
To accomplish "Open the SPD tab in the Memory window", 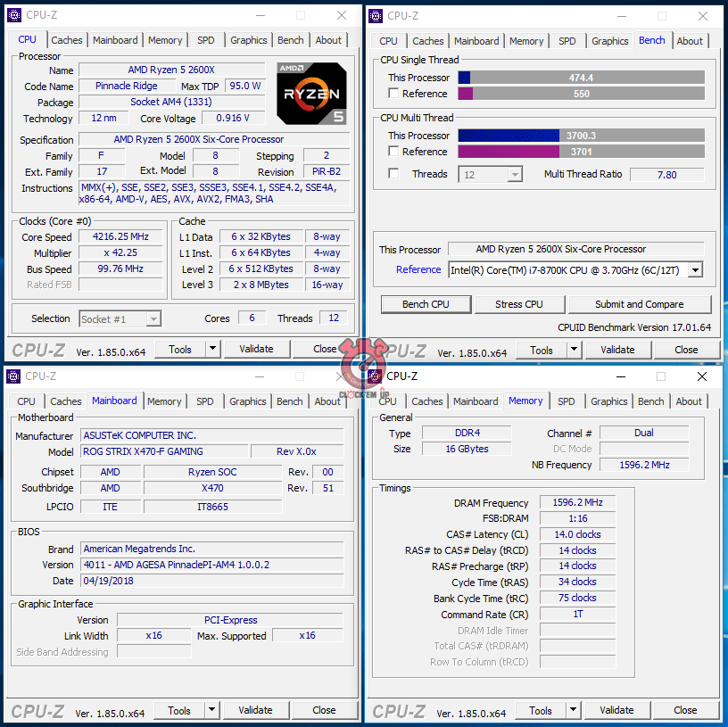I will point(567,401).
